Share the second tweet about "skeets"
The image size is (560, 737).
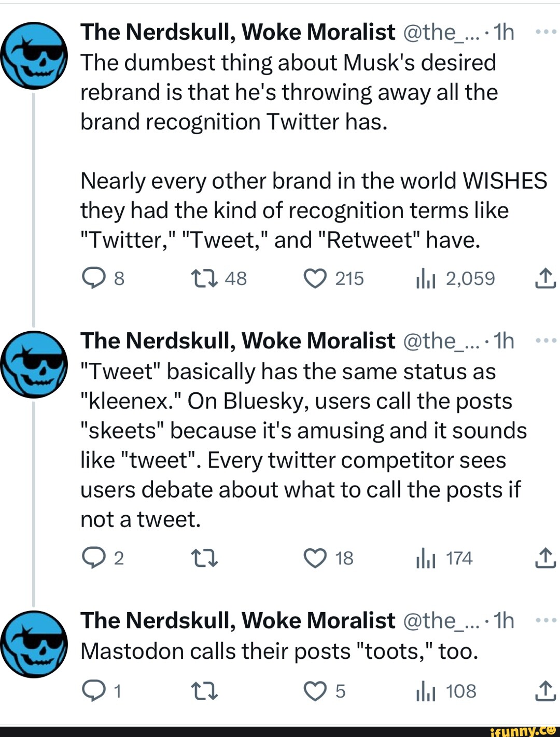tap(545, 558)
